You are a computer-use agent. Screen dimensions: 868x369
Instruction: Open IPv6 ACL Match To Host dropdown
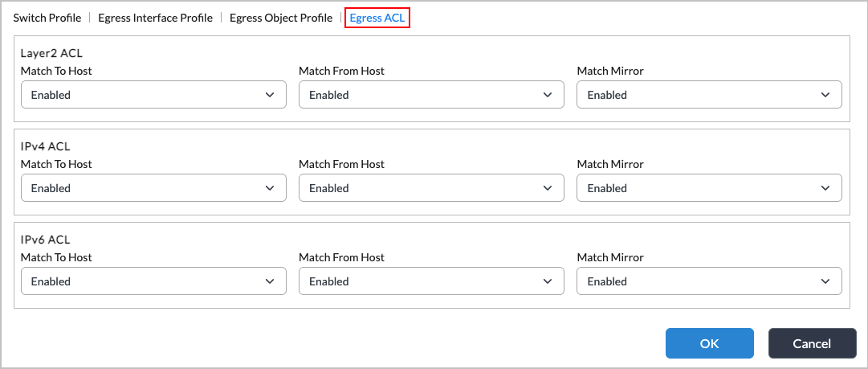click(x=153, y=281)
